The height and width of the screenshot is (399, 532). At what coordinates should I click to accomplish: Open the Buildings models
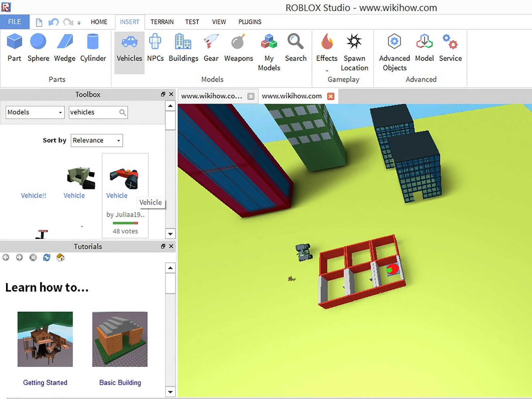(x=183, y=48)
